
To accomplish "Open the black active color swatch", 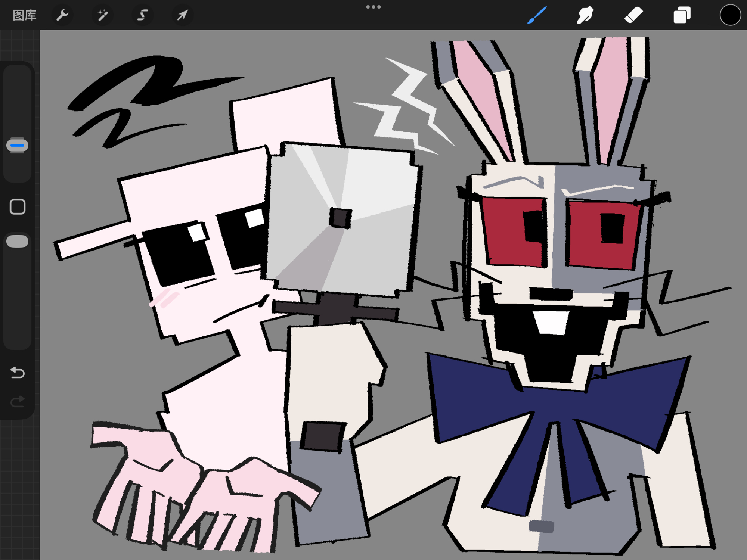I will tap(730, 15).
